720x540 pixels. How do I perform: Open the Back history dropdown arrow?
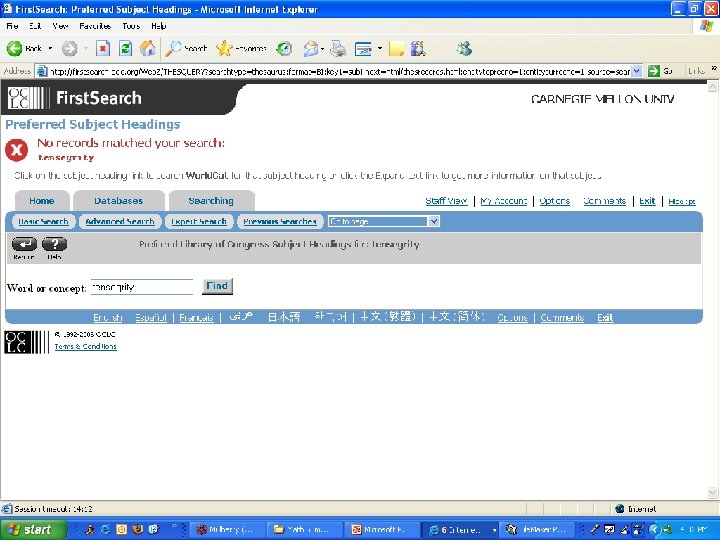(x=50, y=48)
